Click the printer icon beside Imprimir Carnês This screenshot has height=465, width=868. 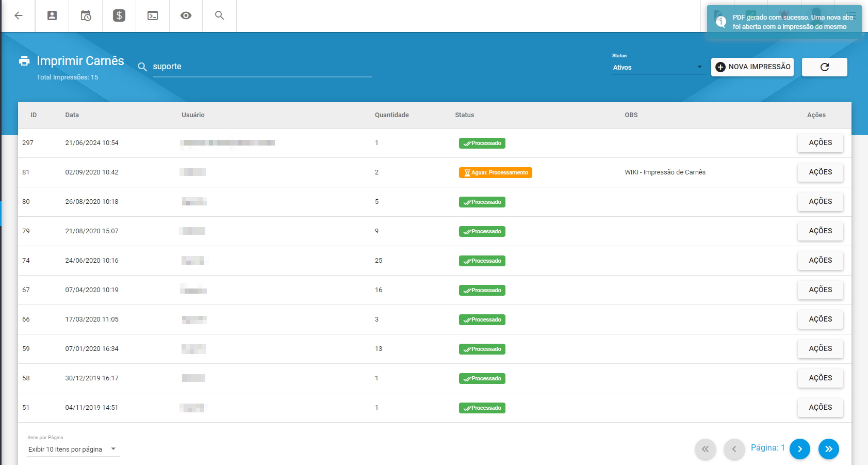[24, 61]
